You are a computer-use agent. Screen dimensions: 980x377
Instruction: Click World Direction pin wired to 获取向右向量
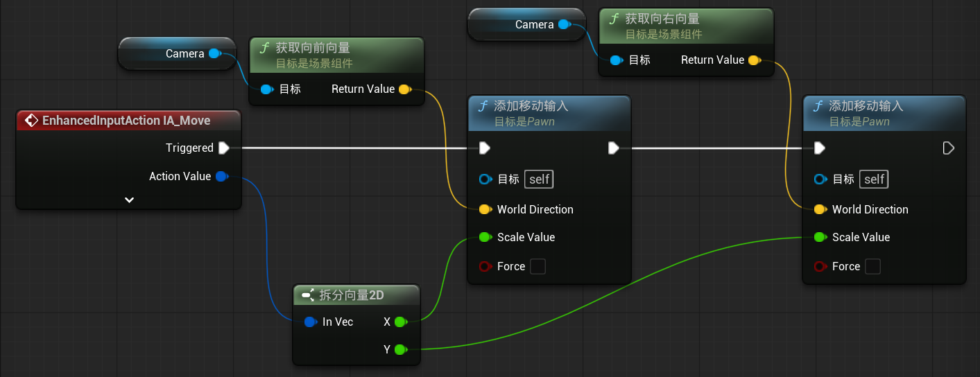pos(820,209)
